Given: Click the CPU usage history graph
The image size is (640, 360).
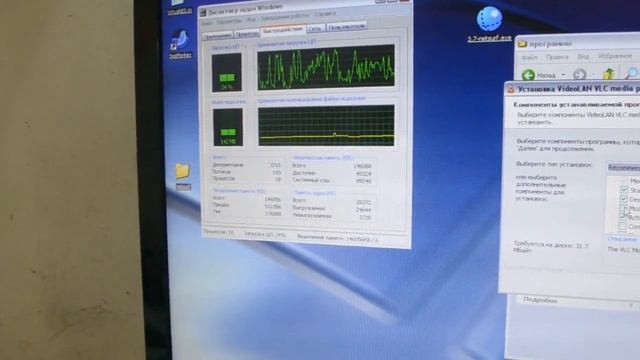Looking at the screenshot, I should tap(326, 67).
